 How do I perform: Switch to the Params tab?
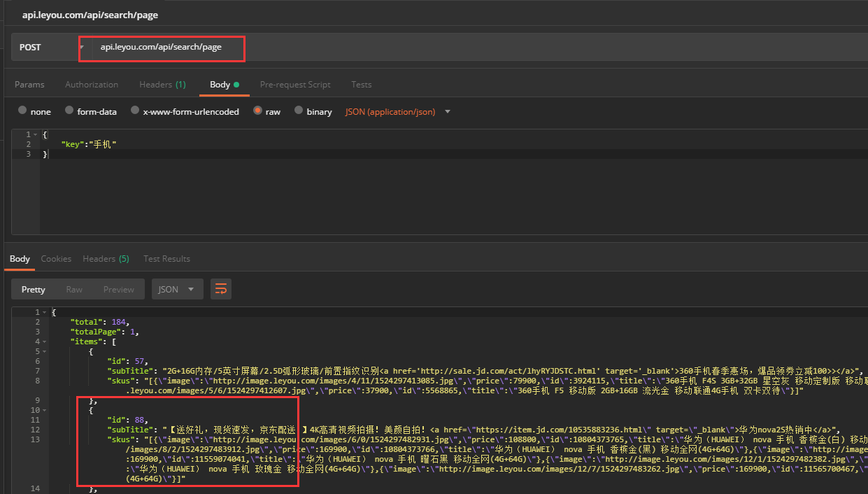click(29, 85)
